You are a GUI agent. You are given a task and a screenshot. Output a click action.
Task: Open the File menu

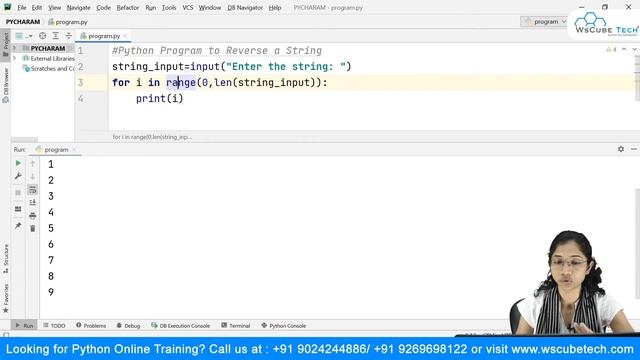[21, 7]
